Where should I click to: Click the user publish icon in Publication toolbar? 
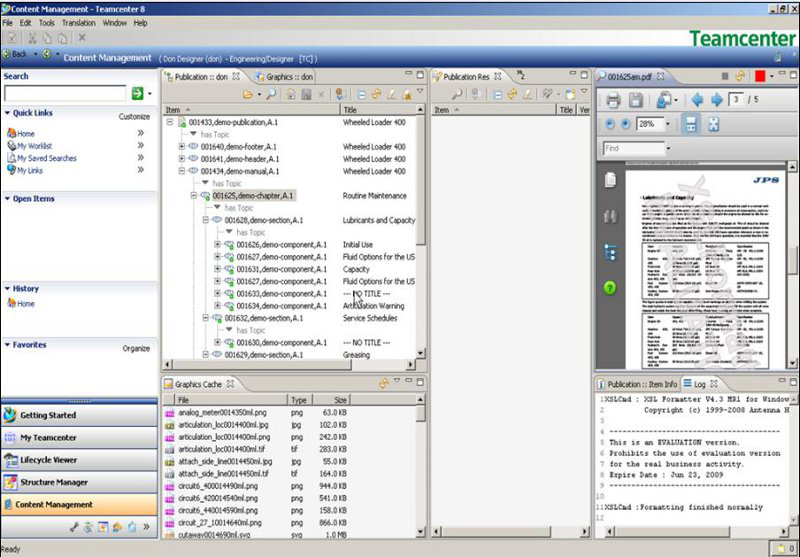click(x=341, y=94)
